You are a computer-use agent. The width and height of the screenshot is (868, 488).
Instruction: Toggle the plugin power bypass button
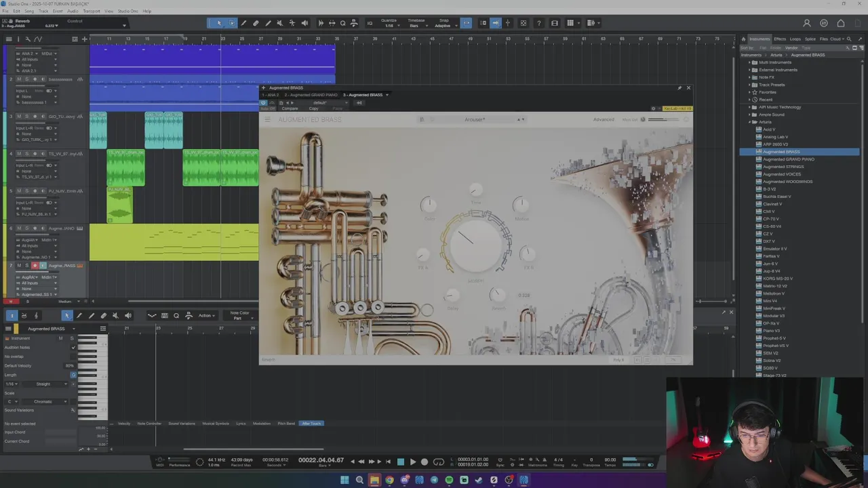tap(264, 102)
